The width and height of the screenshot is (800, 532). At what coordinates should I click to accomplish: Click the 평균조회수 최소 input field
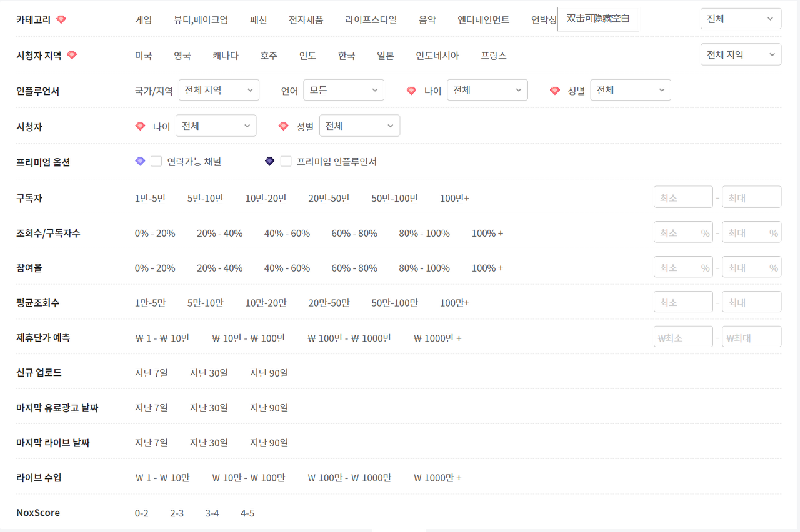point(683,302)
